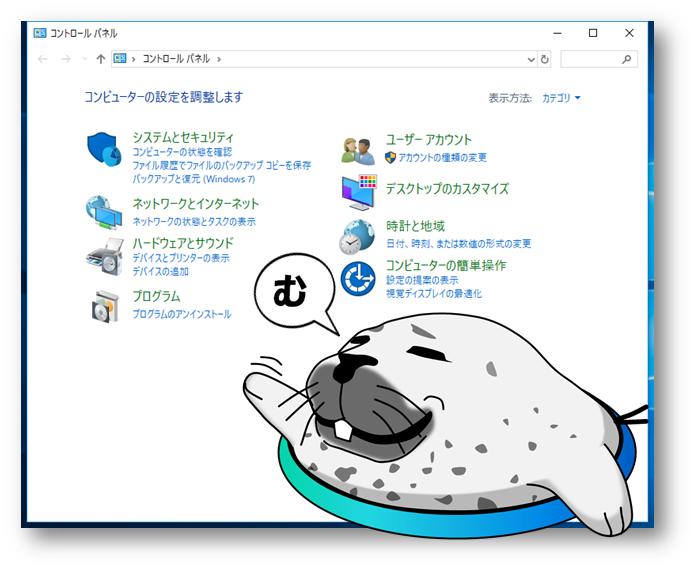Open the Hardware and Sound printer icon
Viewport: 696px width, 570px height.
(105, 257)
